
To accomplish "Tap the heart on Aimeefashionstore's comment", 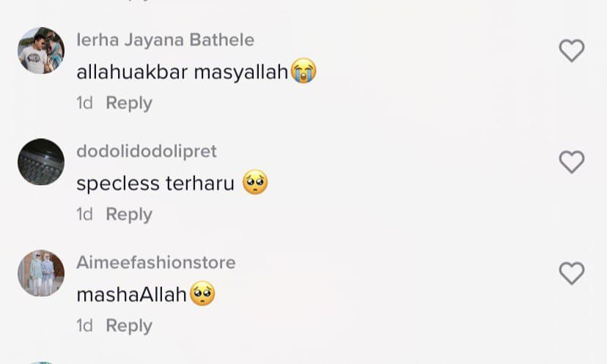I will [x=572, y=273].
